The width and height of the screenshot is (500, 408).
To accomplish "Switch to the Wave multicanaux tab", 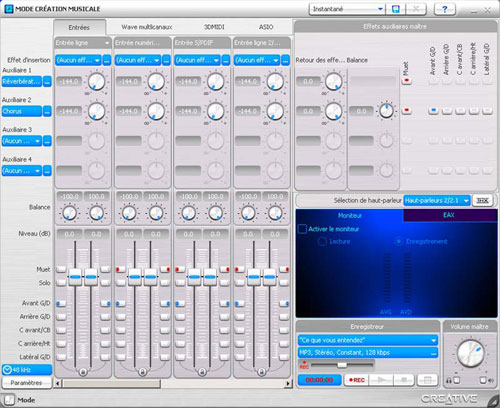I will point(147,27).
